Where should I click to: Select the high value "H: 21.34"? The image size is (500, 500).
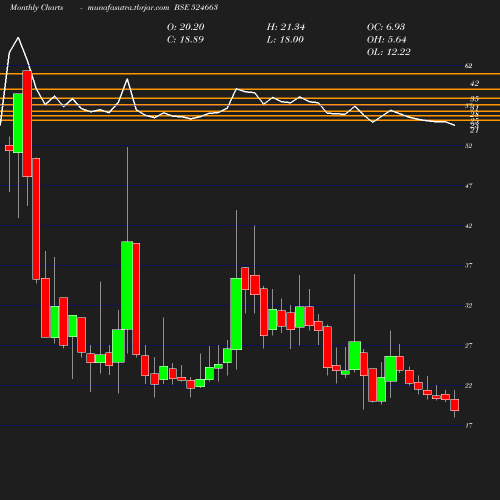tap(286, 27)
